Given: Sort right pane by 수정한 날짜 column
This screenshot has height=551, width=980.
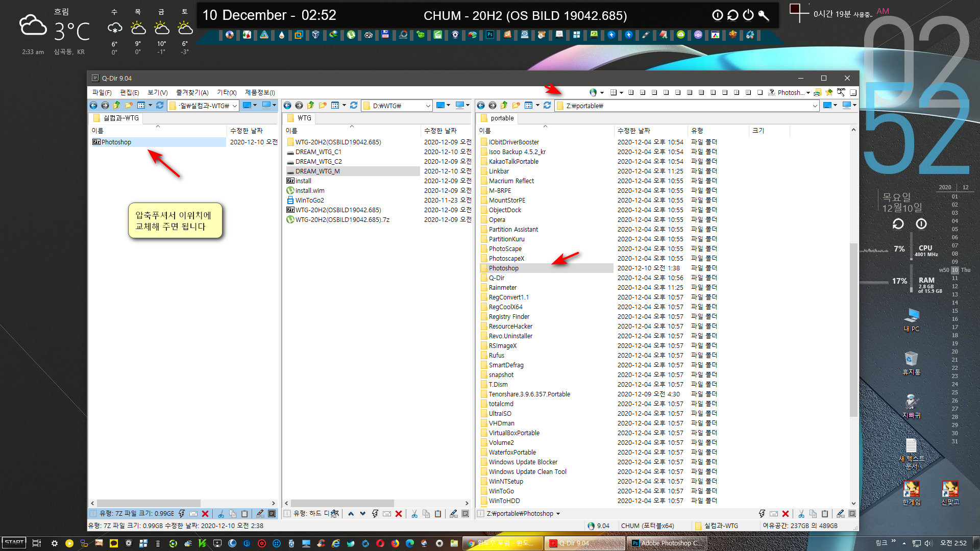Looking at the screenshot, I should coord(650,131).
